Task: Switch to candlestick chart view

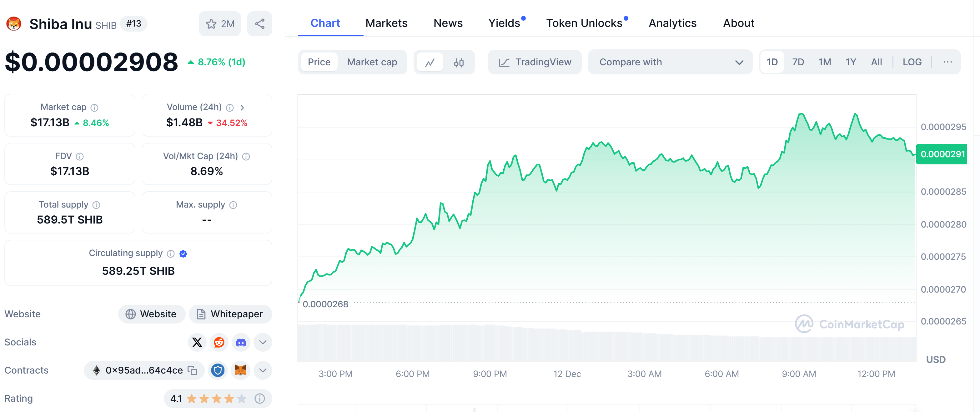Action: tap(458, 63)
